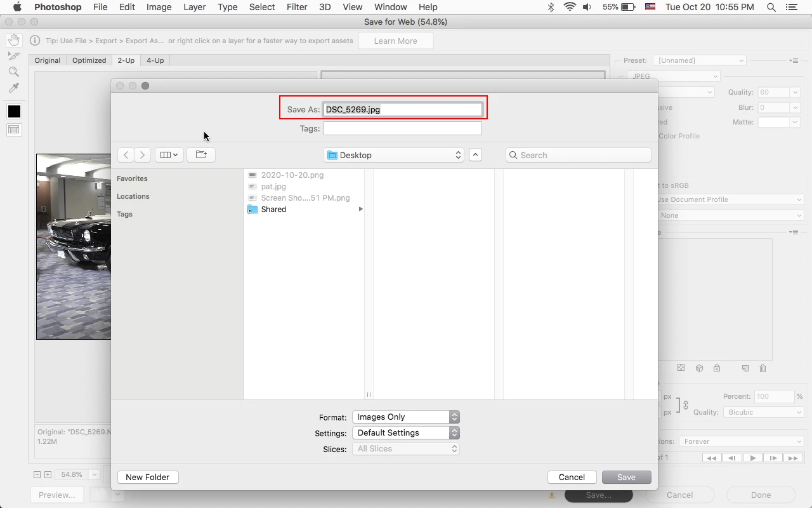Select the Hand tool in Save for Web
Viewport: 812px width, 508px height.
[13, 40]
